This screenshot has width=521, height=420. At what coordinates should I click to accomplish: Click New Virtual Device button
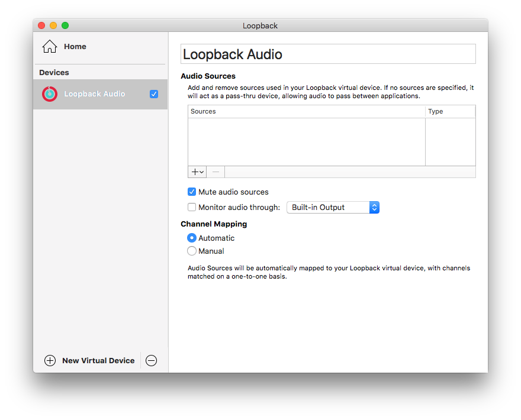pyautogui.click(x=98, y=361)
